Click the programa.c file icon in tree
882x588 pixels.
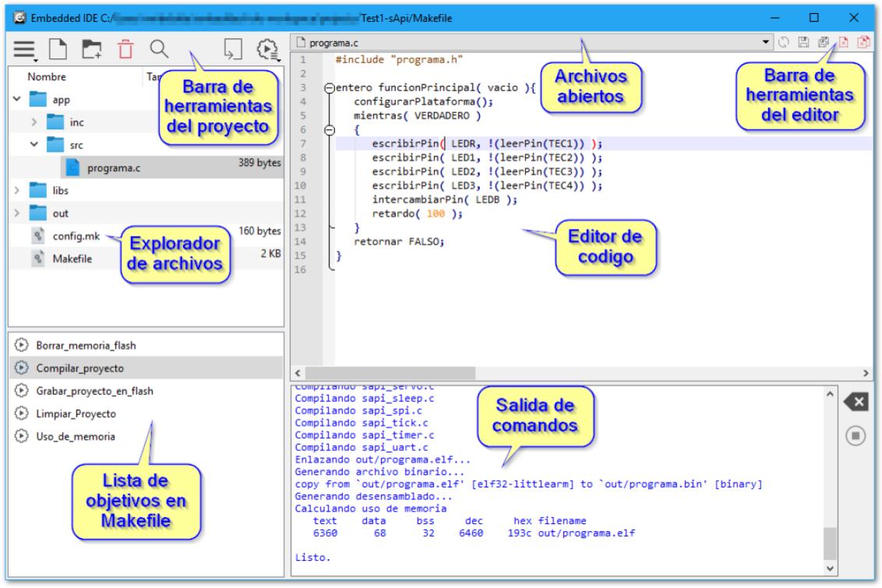tap(72, 167)
